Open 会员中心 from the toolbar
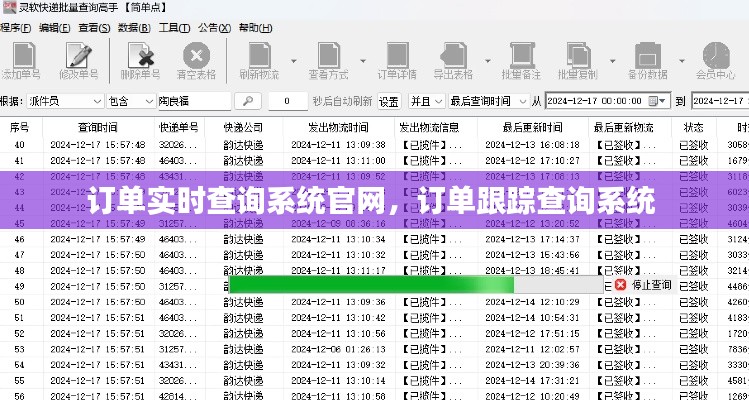The height and width of the screenshot is (400, 749). click(x=714, y=59)
